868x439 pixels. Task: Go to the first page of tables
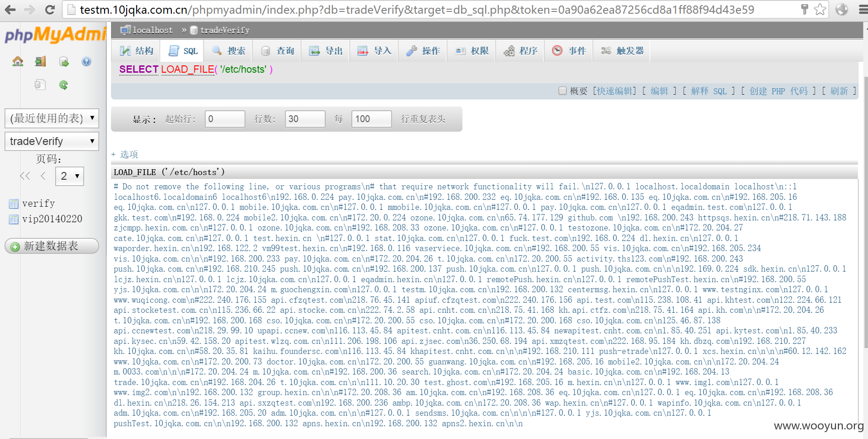tap(25, 176)
